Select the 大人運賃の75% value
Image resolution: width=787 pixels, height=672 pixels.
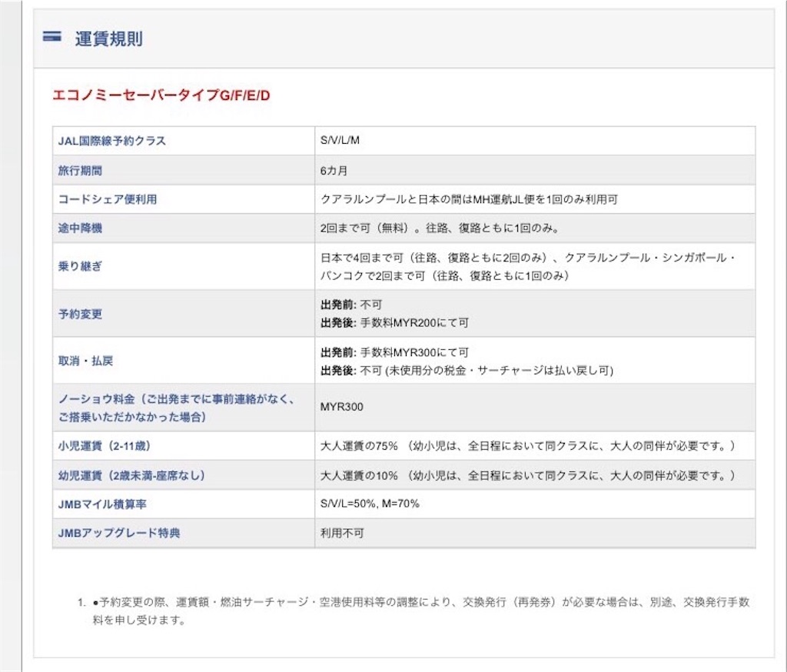pos(358,445)
